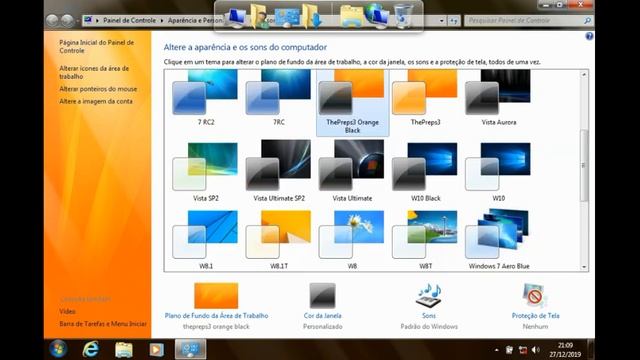
Task: Select the W8.1 theme
Action: click(x=206, y=240)
